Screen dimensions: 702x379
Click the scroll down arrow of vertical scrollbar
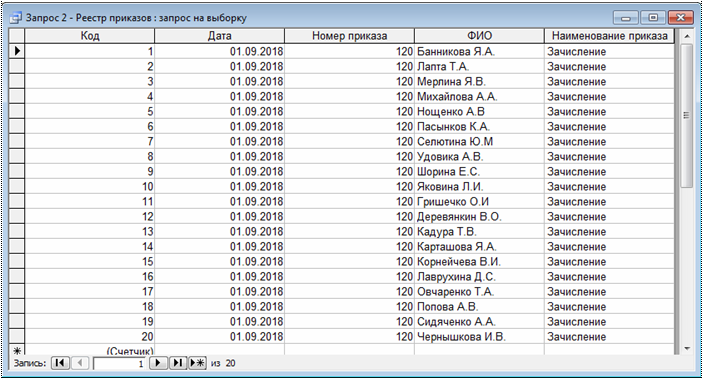(x=687, y=348)
